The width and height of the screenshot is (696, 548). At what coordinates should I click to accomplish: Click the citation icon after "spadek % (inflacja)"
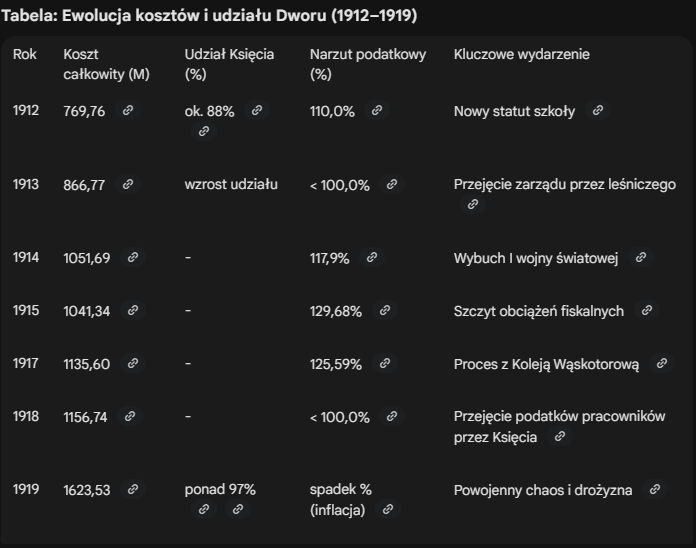387,510
